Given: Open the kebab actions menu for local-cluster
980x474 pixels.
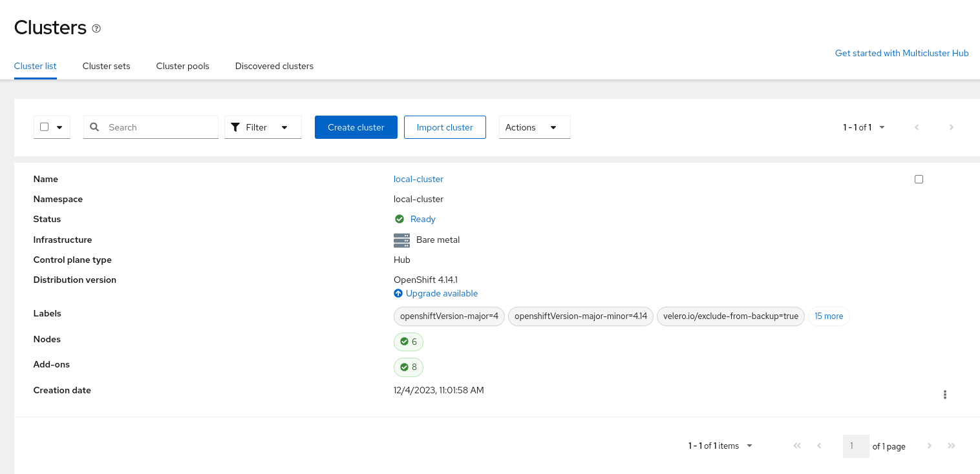Looking at the screenshot, I should (x=945, y=395).
